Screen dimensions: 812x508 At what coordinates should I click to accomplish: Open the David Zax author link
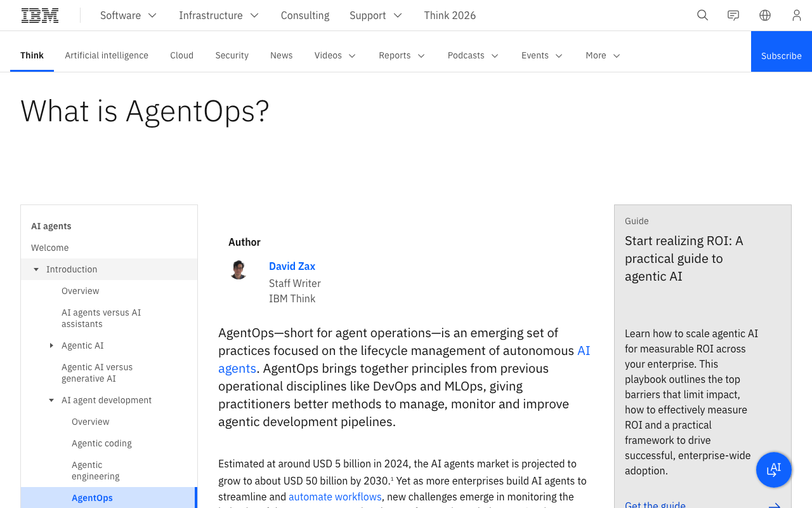(x=292, y=266)
